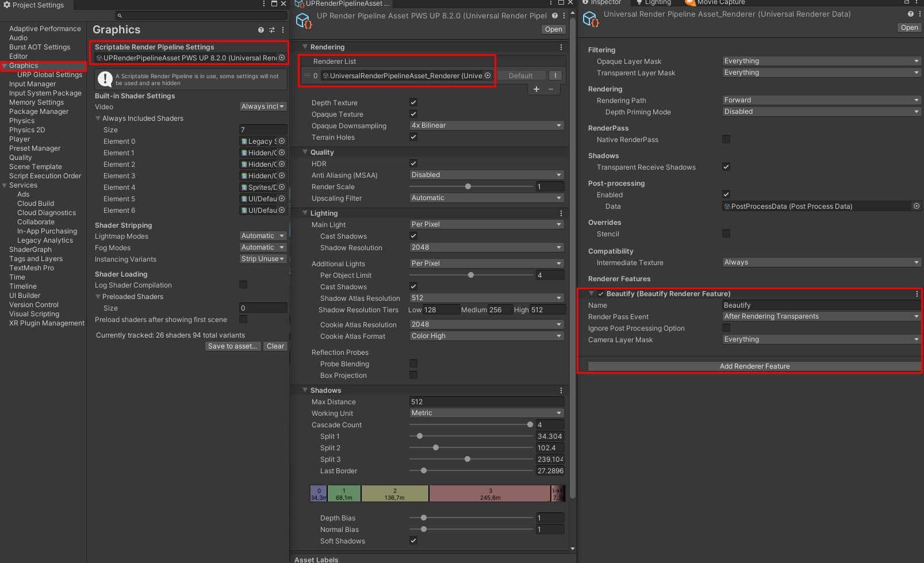
Task: Open the Rendering section kebab menu
Action: coord(561,47)
